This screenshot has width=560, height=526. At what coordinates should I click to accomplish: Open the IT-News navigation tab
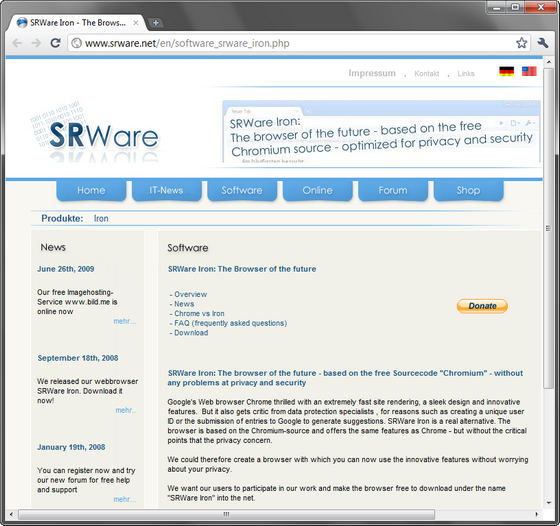(x=166, y=190)
